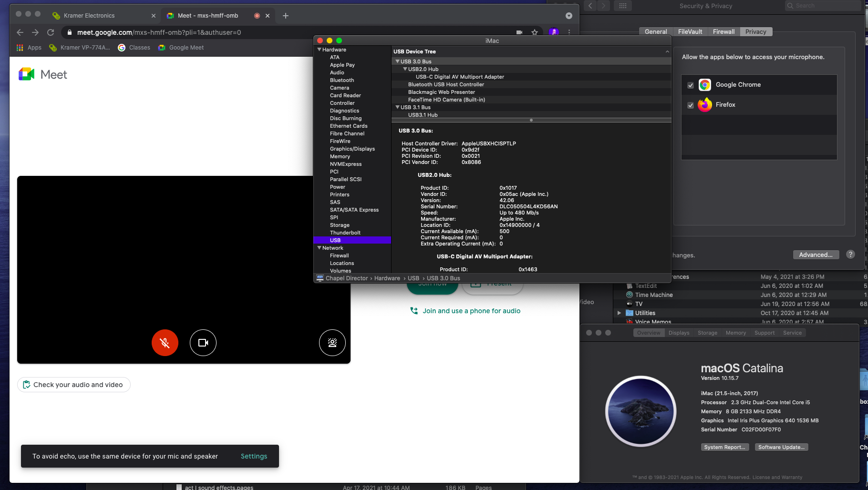This screenshot has height=490, width=868.
Task: Uncheck Firefox microphone access
Action: coord(691,105)
